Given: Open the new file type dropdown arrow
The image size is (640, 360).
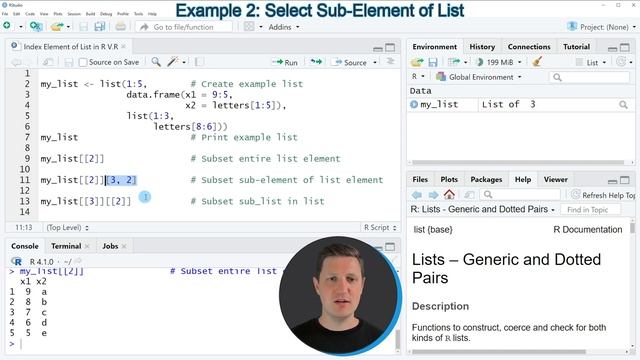Looking at the screenshot, I should point(20,27).
